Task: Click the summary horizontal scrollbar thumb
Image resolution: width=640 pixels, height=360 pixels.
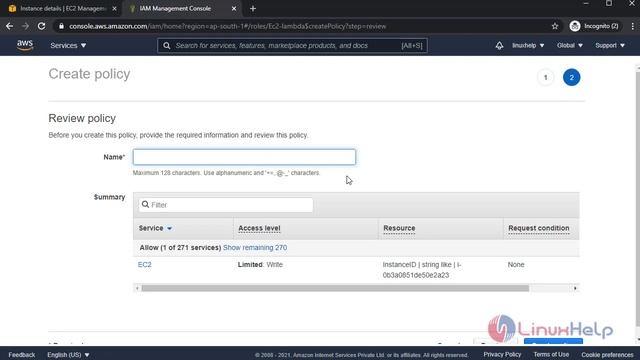Action: click(335, 288)
